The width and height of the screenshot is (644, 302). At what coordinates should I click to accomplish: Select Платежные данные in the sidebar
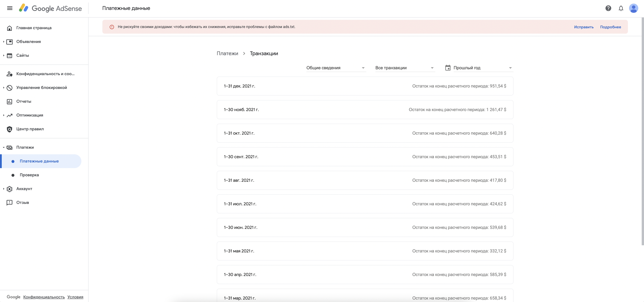pyautogui.click(x=39, y=161)
